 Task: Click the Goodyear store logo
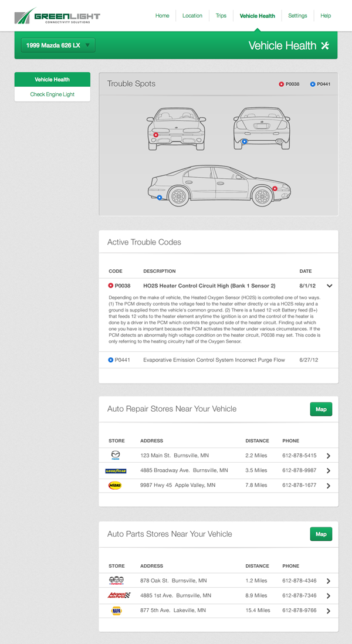(x=116, y=470)
